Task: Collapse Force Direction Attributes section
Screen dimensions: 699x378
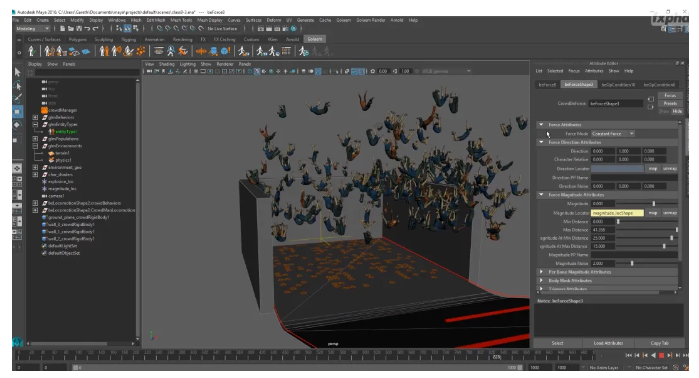Action: coord(541,142)
